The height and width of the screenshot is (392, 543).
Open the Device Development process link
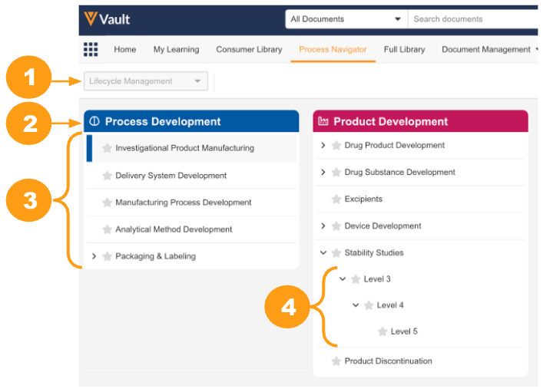(x=382, y=226)
